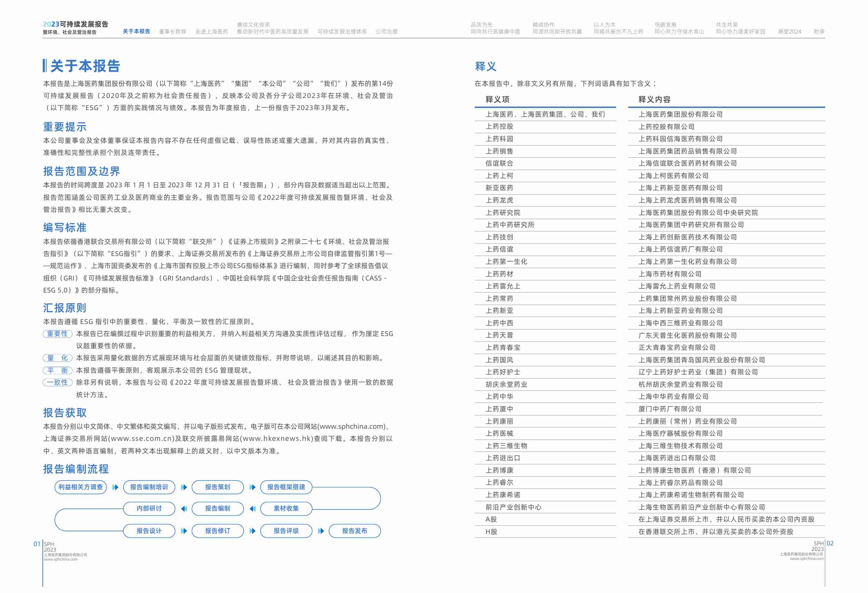Select the 公司治理 navigation tab

click(x=386, y=32)
